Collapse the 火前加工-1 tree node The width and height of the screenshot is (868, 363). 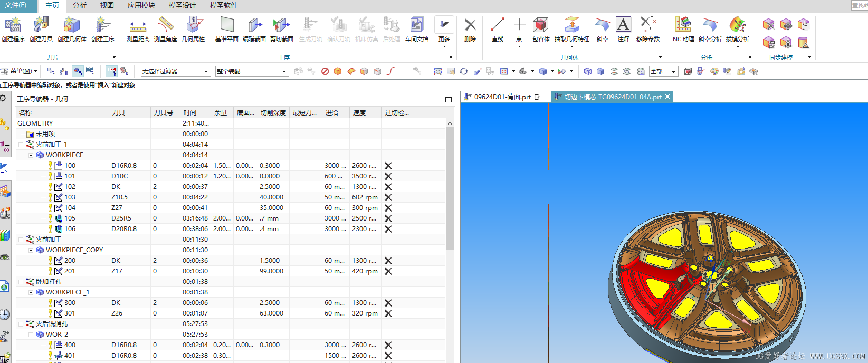(22, 144)
